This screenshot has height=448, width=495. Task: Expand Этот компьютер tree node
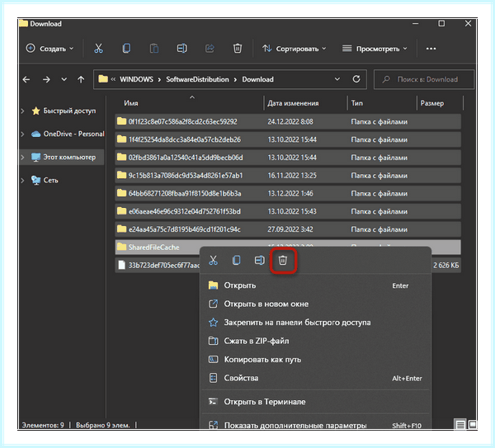(x=23, y=157)
